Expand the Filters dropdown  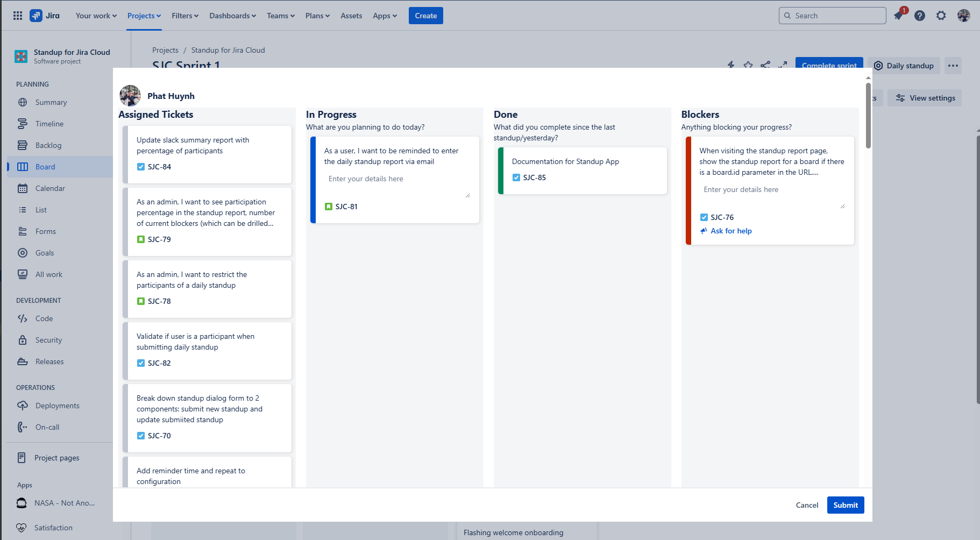point(185,16)
